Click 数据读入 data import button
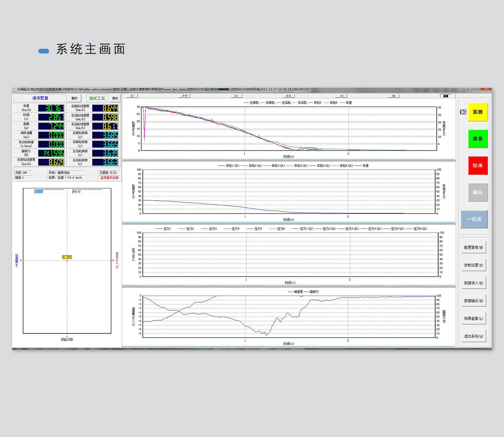Screen dimensions: 504x437 pyautogui.click(x=473, y=283)
